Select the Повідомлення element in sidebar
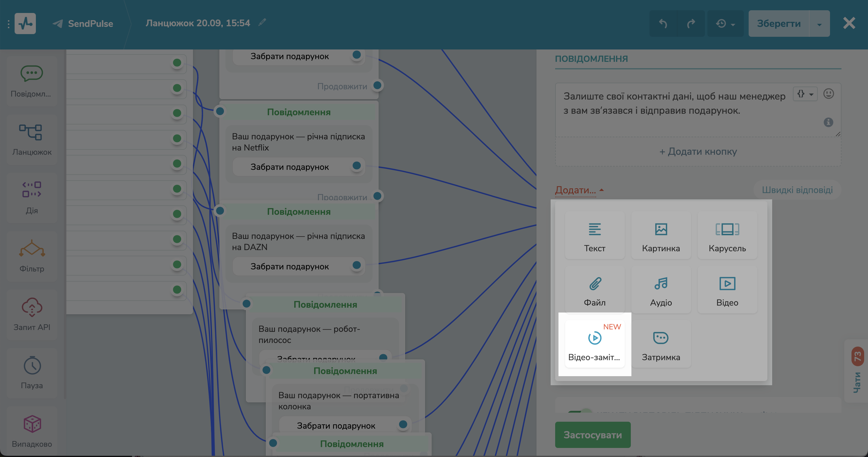Image resolution: width=868 pixels, height=457 pixels. coord(31,81)
